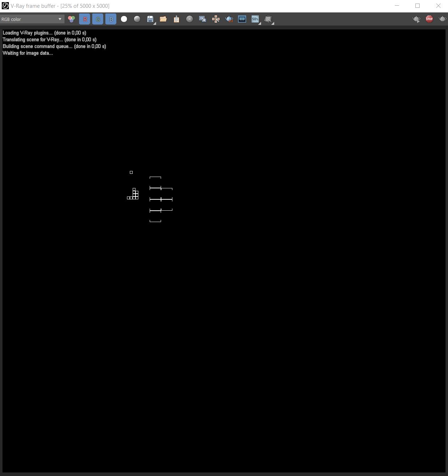448x476 pixels.
Task: Copy image to clipboard
Action: (x=176, y=19)
